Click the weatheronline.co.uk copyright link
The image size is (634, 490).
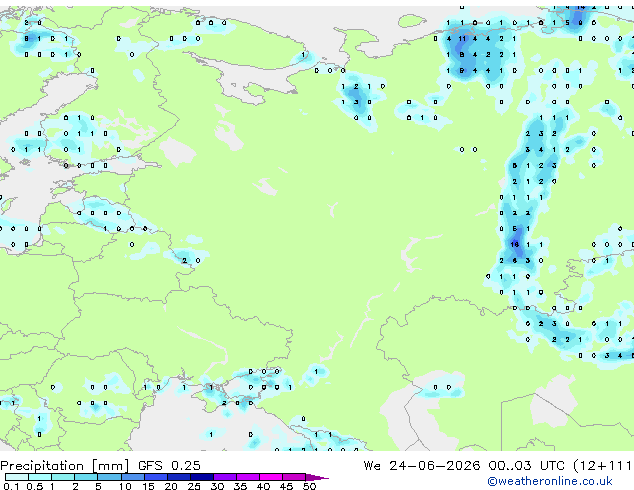pyautogui.click(x=549, y=481)
